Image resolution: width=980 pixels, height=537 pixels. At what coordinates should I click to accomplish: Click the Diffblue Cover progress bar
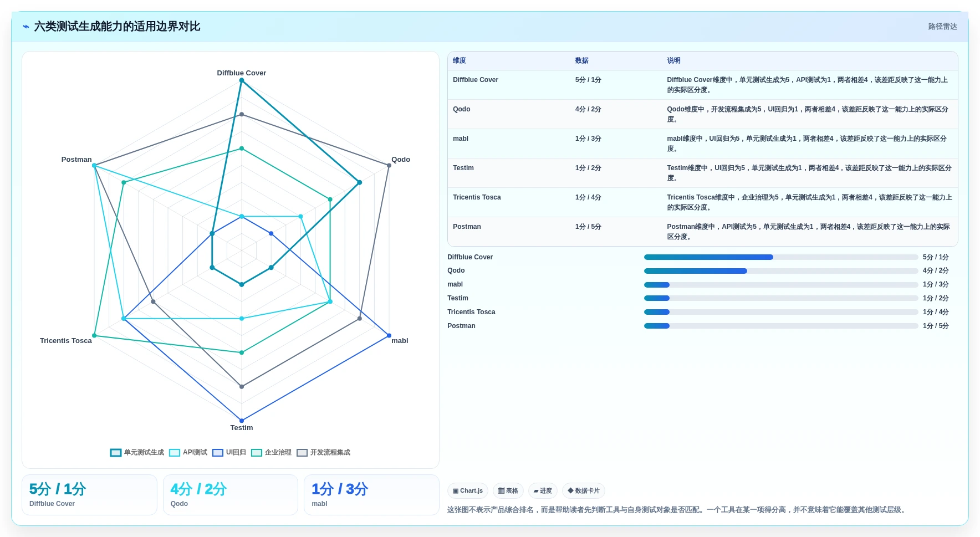[x=781, y=257]
